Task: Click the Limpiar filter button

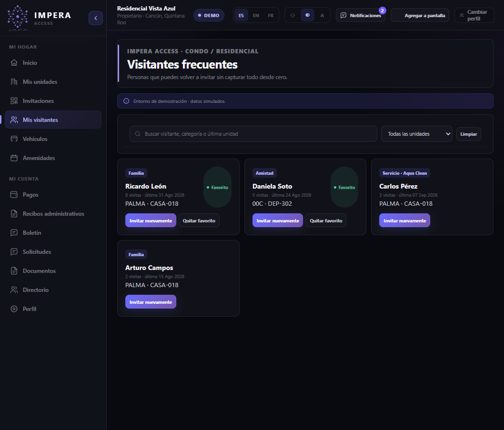Action: pos(468,134)
